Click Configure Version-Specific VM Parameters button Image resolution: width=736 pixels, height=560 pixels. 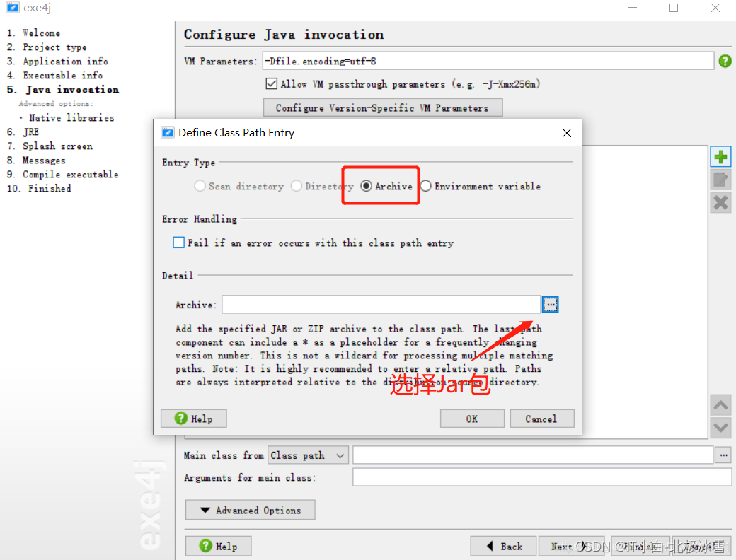[x=383, y=107]
